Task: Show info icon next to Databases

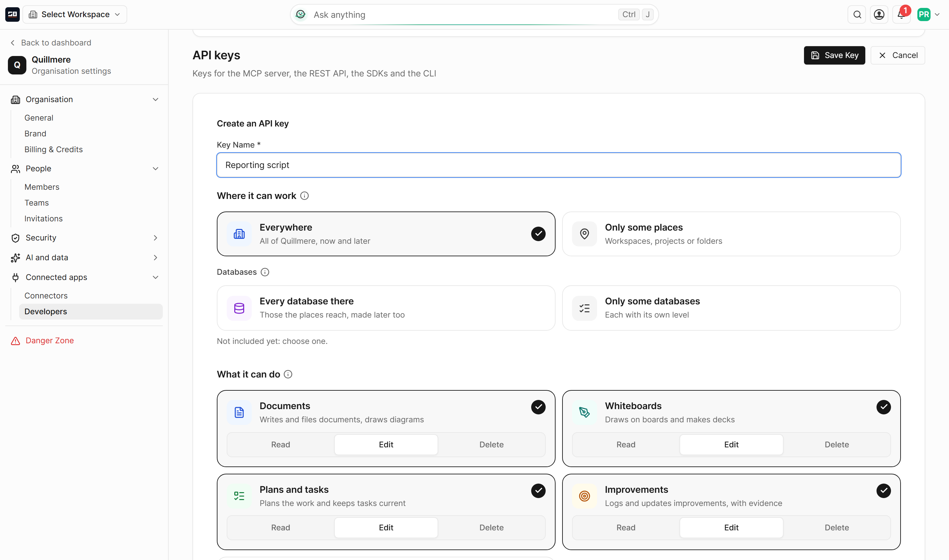Action: [x=265, y=272]
